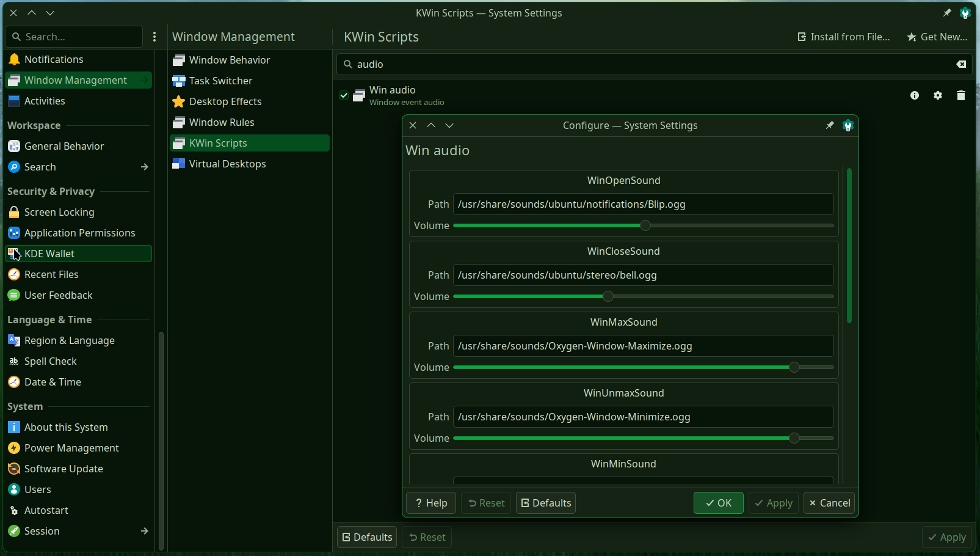Screen dimensions: 980x556
Task: Show Win audio script info
Action: tap(915, 95)
